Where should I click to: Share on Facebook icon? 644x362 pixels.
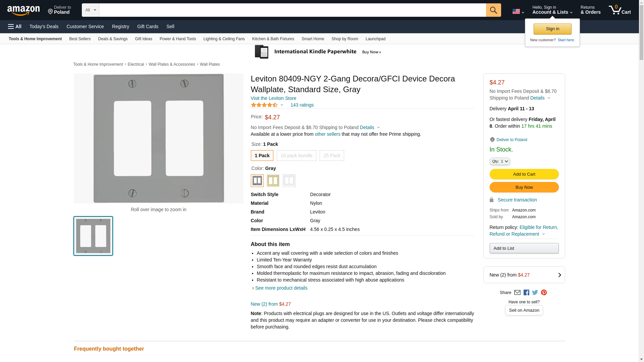click(526, 293)
